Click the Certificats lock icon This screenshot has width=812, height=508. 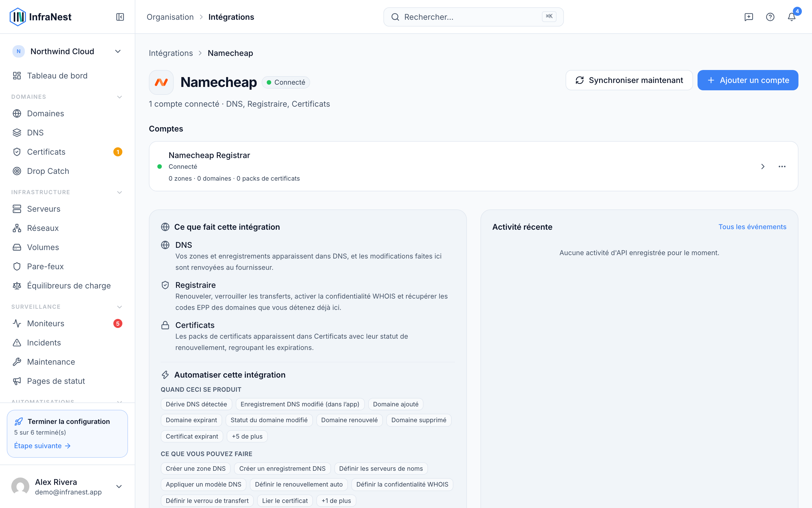click(x=165, y=325)
